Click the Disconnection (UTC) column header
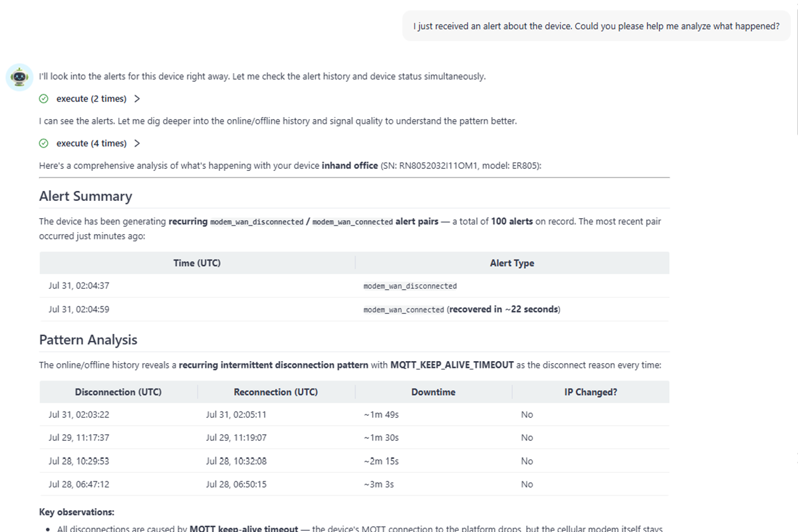Image resolution: width=798 pixels, height=532 pixels. coord(118,392)
